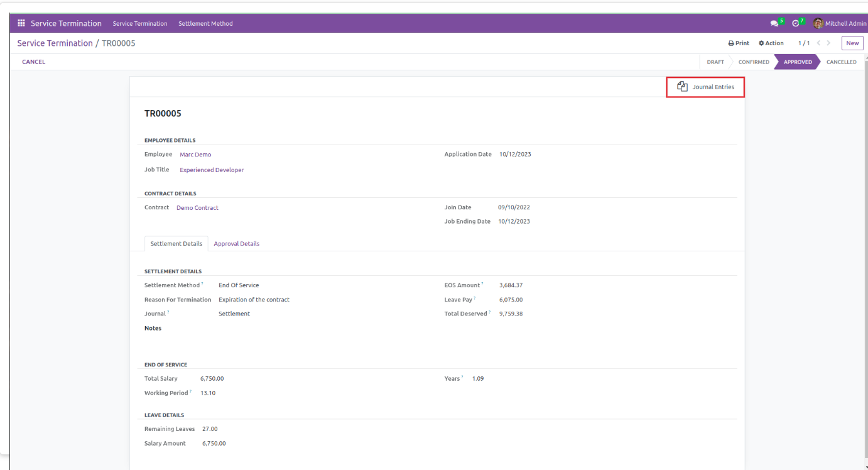Open the Service Termination top menu item

tap(140, 23)
